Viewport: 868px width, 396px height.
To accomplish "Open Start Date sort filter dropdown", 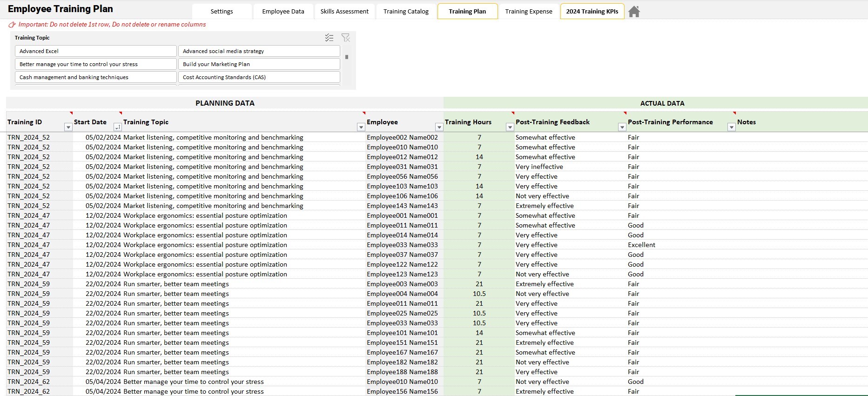I will (x=118, y=127).
